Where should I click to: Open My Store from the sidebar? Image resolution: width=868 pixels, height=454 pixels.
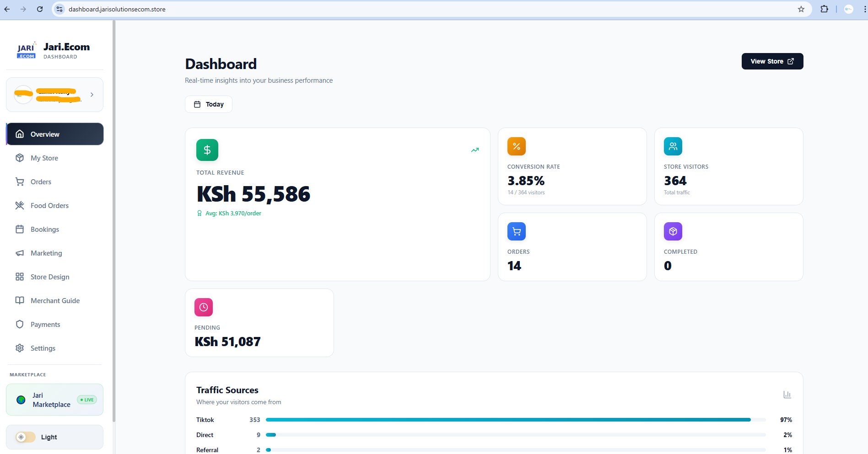(44, 158)
